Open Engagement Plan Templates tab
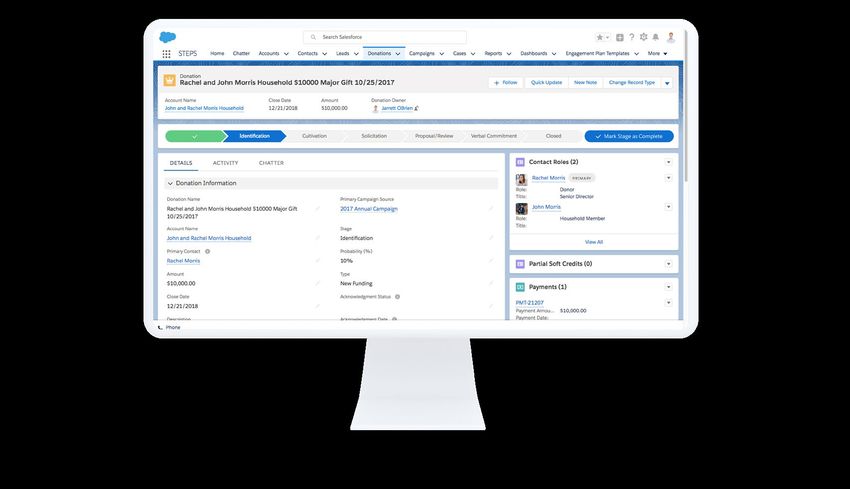The height and width of the screenshot is (489, 850). tap(597, 53)
